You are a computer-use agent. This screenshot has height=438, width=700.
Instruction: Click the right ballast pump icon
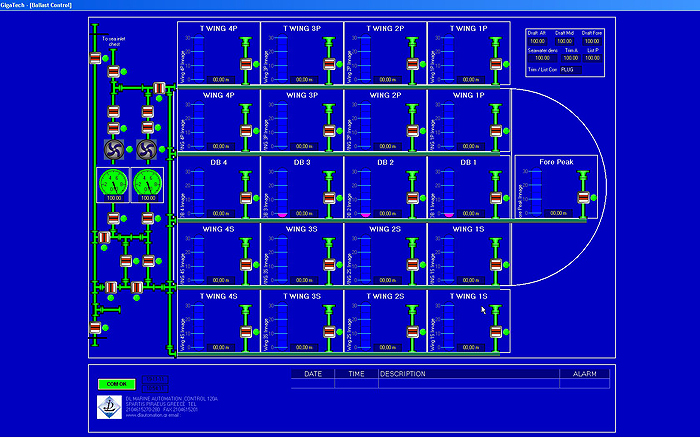click(x=147, y=149)
